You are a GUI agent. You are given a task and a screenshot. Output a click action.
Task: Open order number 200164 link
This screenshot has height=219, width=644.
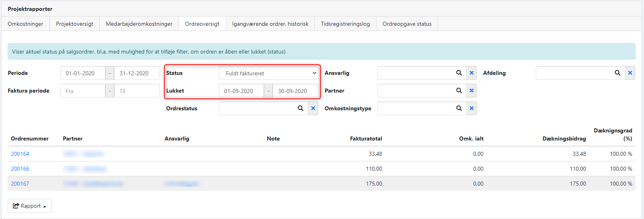(x=20, y=154)
